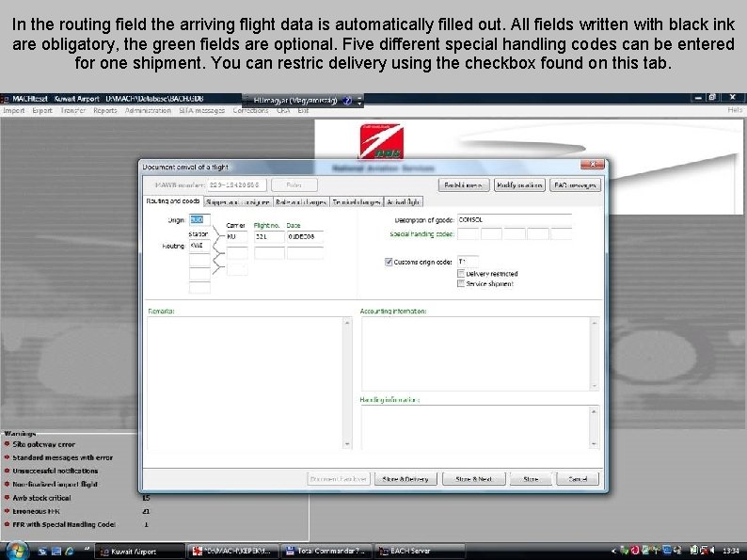Click the icon beside FFR with Special Handling Code
Screen dimensions: 747x560
8,524
